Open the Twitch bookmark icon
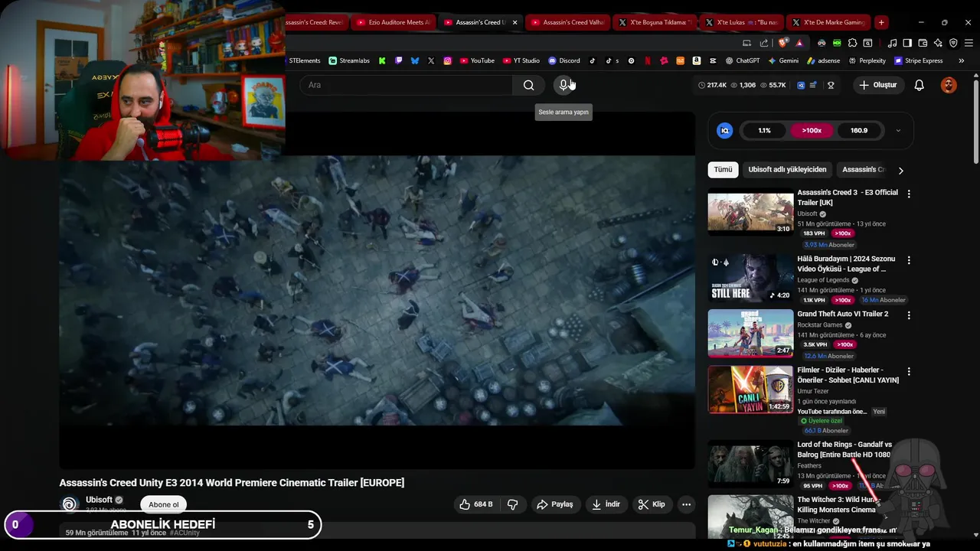The width and height of the screenshot is (980, 551). [x=398, y=60]
